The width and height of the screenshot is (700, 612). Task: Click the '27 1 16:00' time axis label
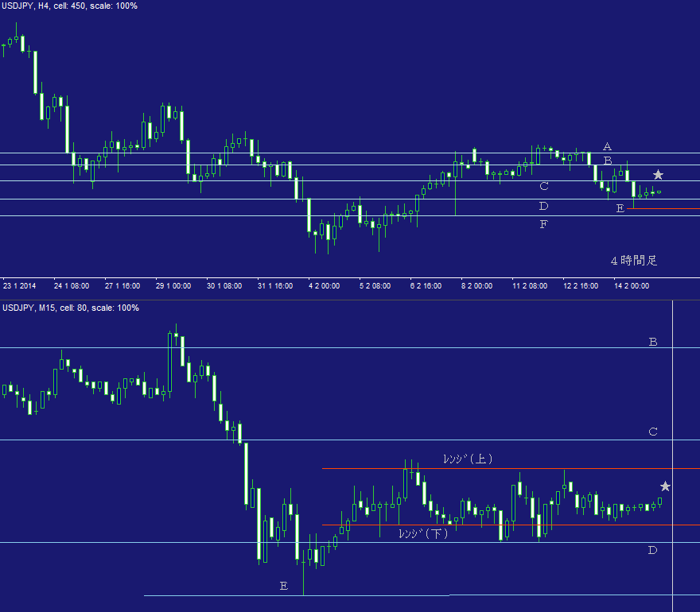point(122,286)
